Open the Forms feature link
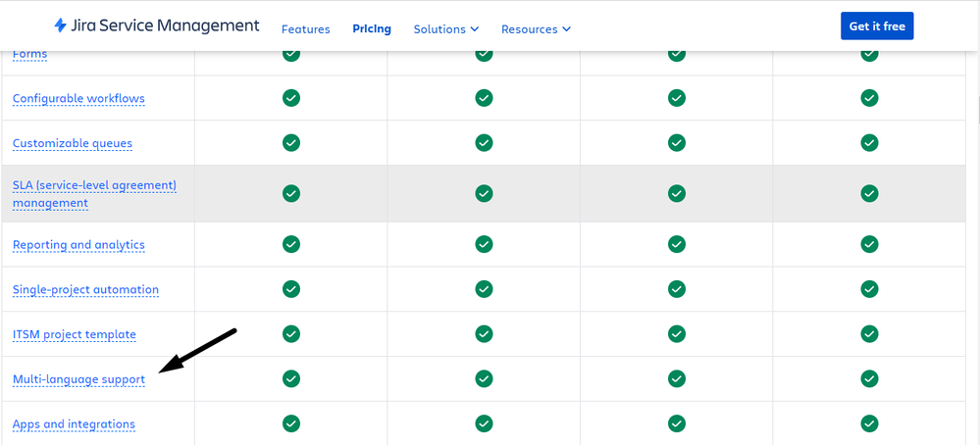 coord(30,54)
